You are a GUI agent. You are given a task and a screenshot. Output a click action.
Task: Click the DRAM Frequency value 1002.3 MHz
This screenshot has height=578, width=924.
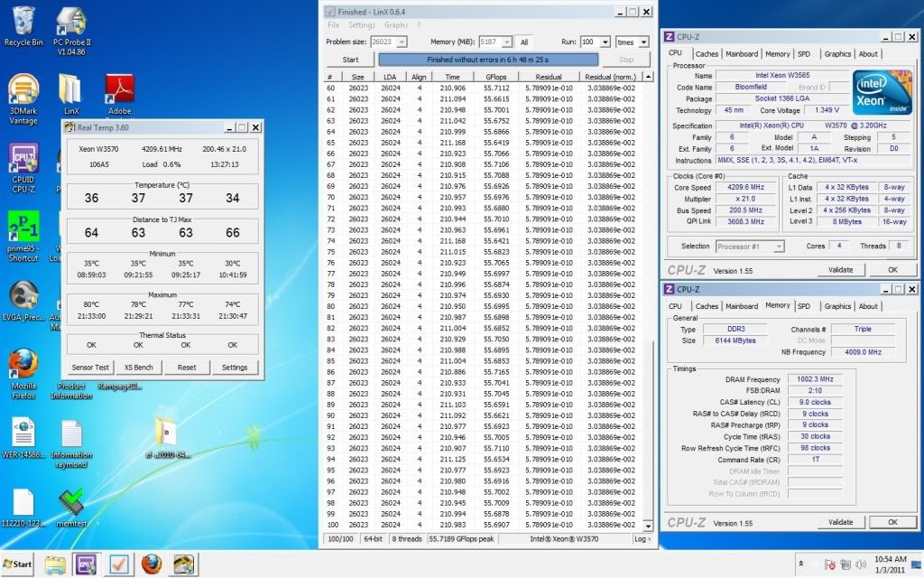click(x=815, y=379)
